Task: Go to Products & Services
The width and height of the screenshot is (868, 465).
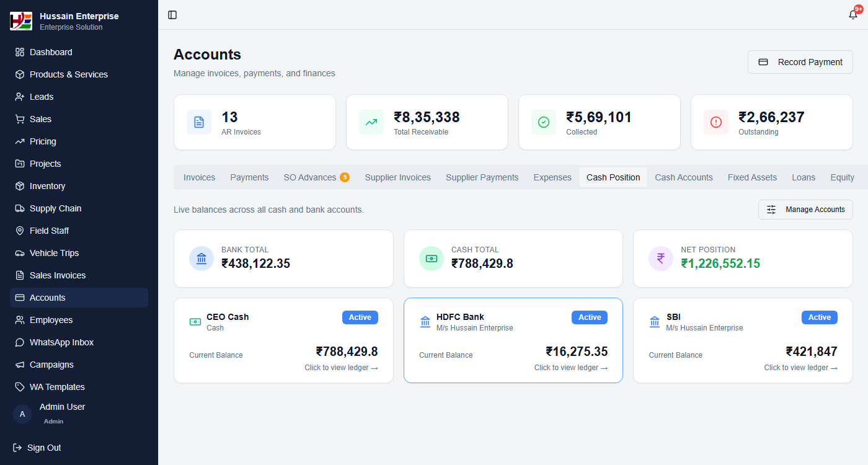Action: point(79,74)
